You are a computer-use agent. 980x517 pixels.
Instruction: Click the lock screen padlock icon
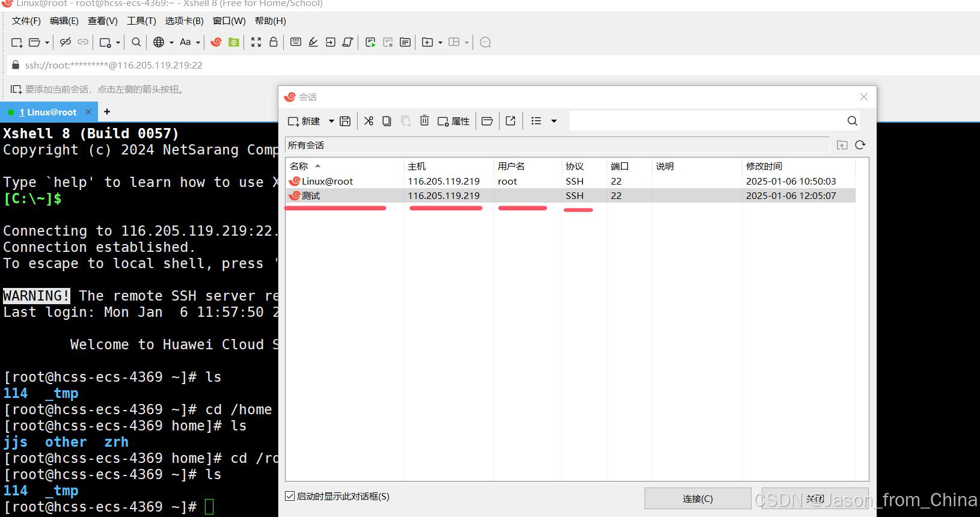[274, 42]
